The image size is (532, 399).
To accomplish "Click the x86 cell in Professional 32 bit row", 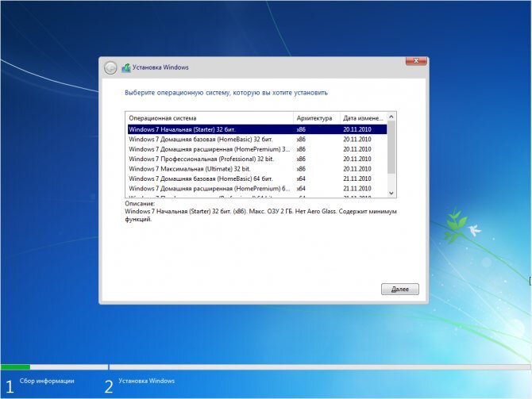I will click(x=301, y=159).
